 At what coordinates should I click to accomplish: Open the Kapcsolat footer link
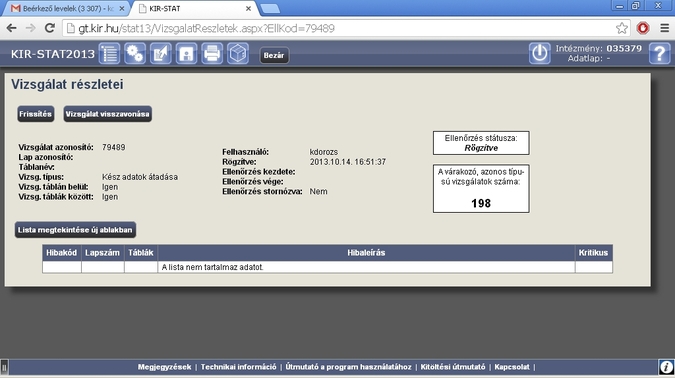pos(512,367)
